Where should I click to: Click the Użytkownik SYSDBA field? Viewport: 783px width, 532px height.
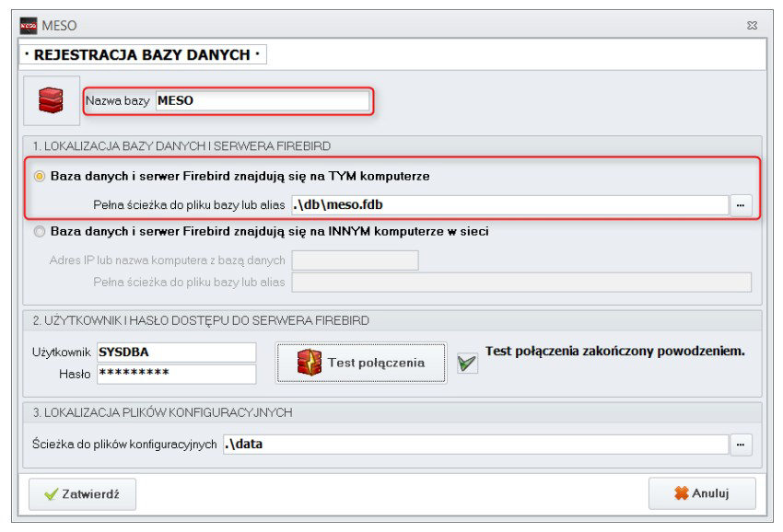tap(176, 353)
